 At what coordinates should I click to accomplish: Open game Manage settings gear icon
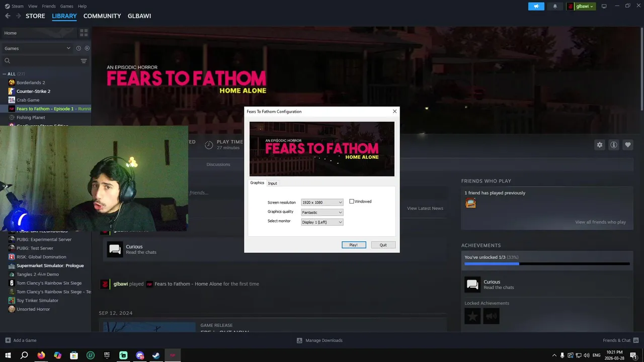click(x=600, y=145)
